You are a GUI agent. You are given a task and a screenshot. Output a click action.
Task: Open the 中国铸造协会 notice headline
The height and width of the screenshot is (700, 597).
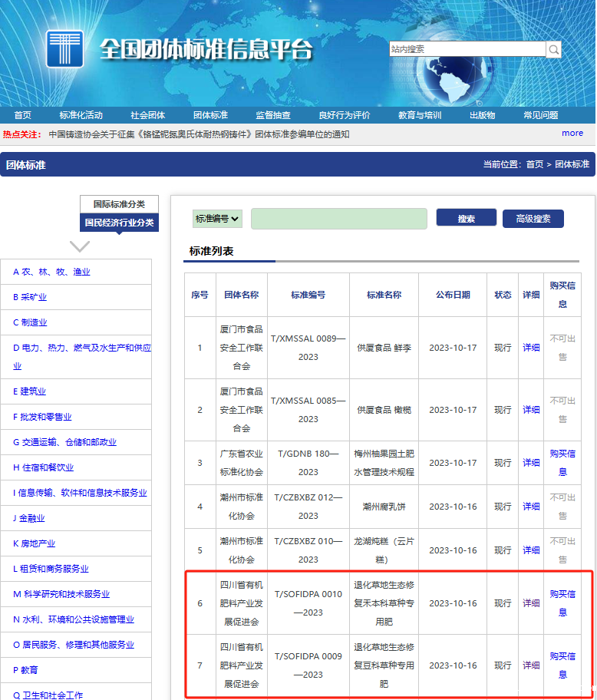[199, 134]
